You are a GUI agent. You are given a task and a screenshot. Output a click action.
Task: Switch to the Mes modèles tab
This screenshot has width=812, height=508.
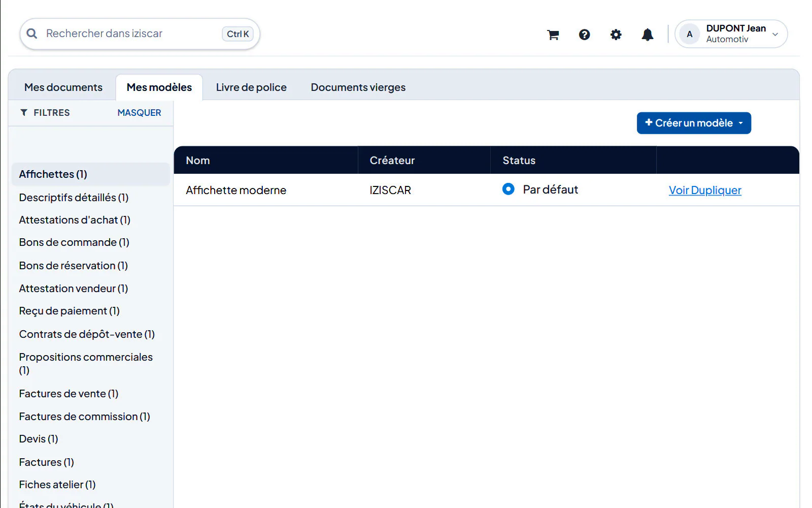tap(159, 87)
